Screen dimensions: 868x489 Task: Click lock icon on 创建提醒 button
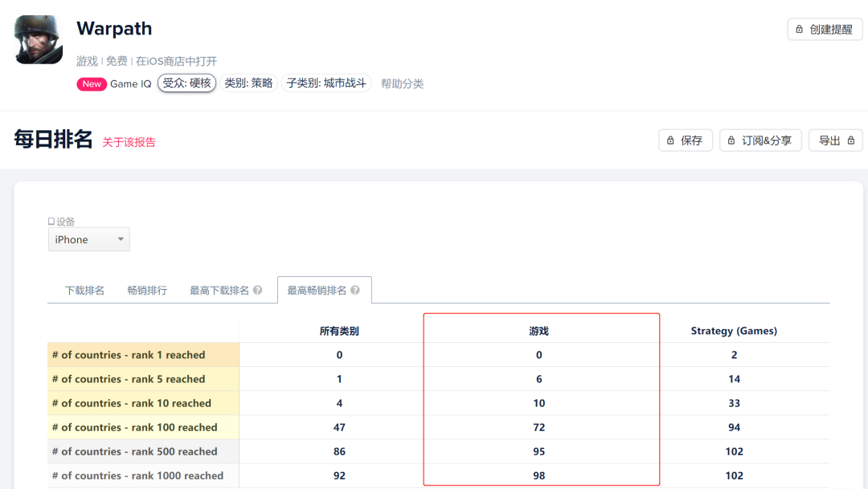pos(800,29)
